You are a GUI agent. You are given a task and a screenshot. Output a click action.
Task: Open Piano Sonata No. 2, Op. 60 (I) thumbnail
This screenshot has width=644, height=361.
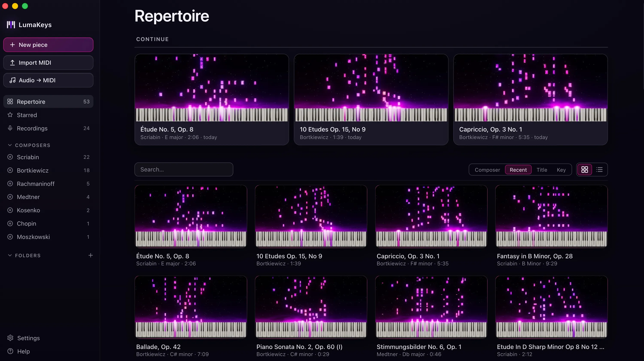[x=311, y=307]
